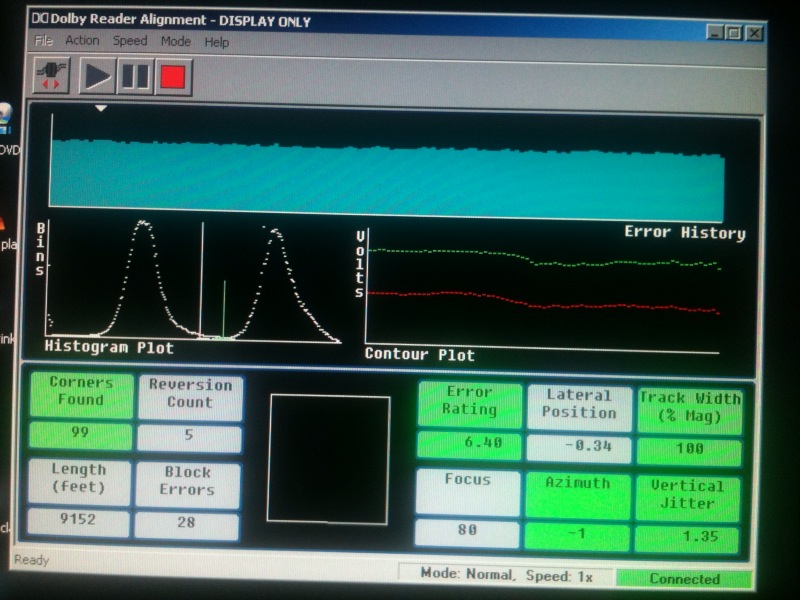The height and width of the screenshot is (600, 800).
Task: Click the green Connected status indicator
Action: click(684, 579)
